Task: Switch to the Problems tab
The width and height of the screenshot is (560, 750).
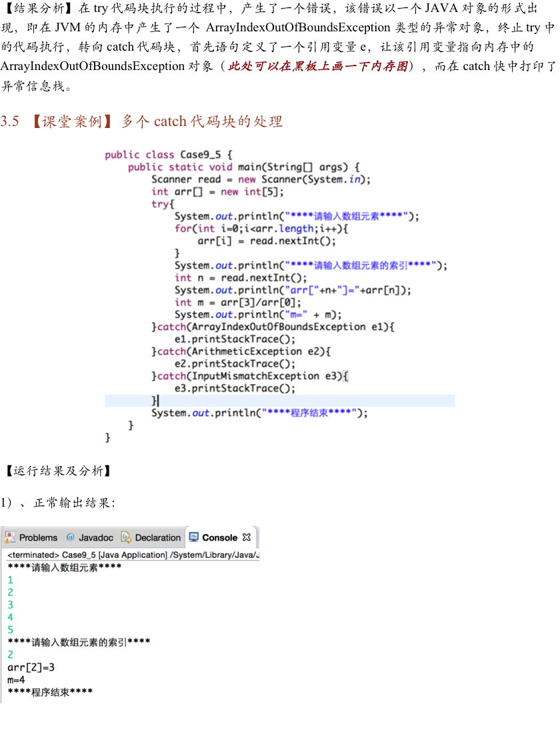Action: [31, 537]
